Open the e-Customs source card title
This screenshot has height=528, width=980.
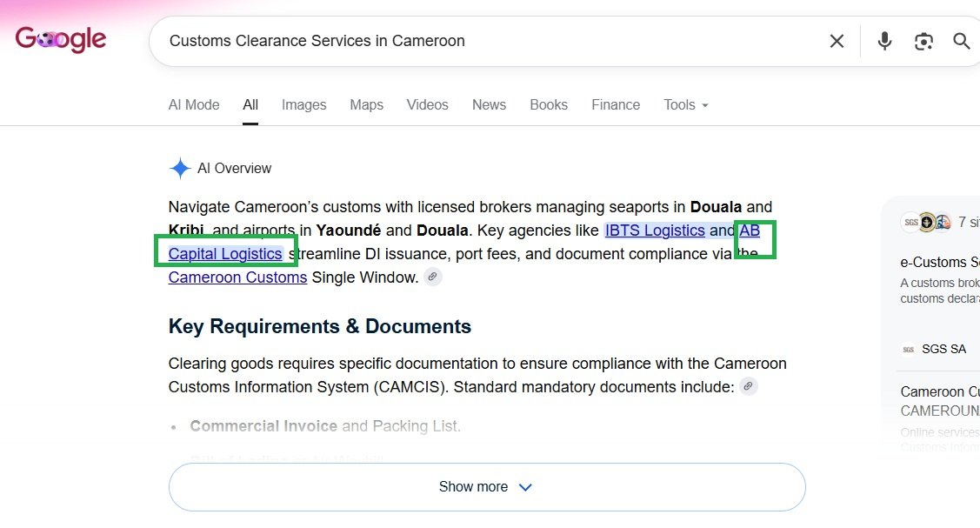click(939, 263)
